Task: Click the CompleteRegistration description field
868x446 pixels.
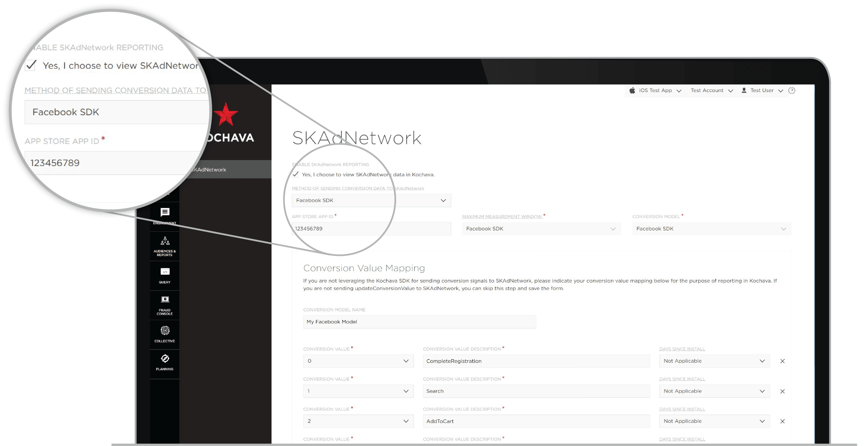Action: coord(537,361)
